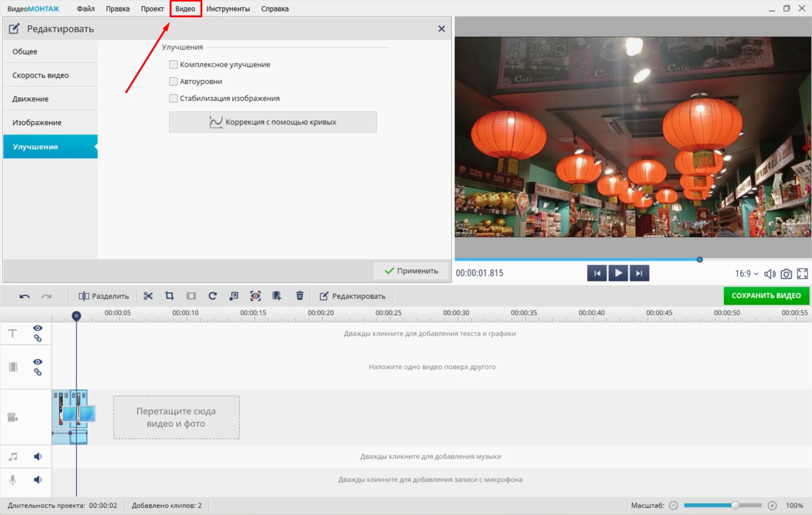Viewport: 812px width, 515px height.
Task: Click the black bars removal icon
Action: [x=191, y=296]
